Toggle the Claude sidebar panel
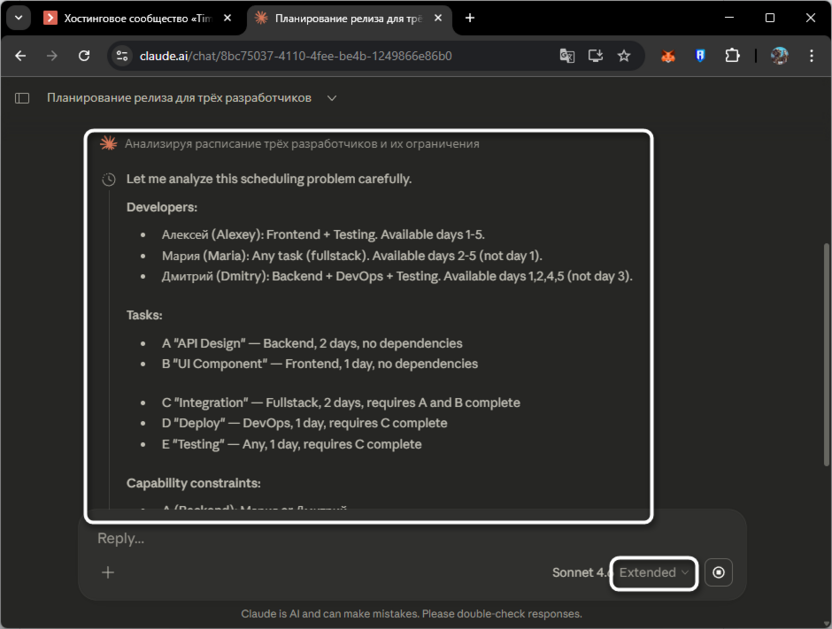 point(22,98)
